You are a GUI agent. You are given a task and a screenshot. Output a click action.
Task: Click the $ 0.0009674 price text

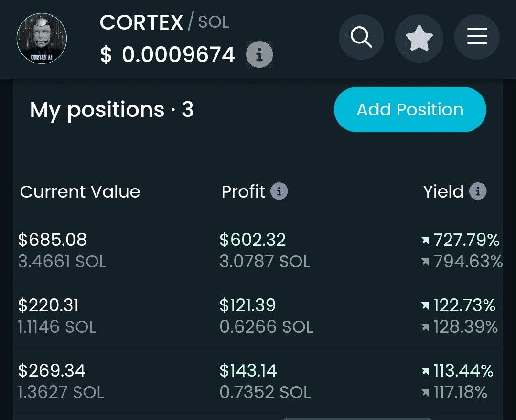click(x=168, y=54)
